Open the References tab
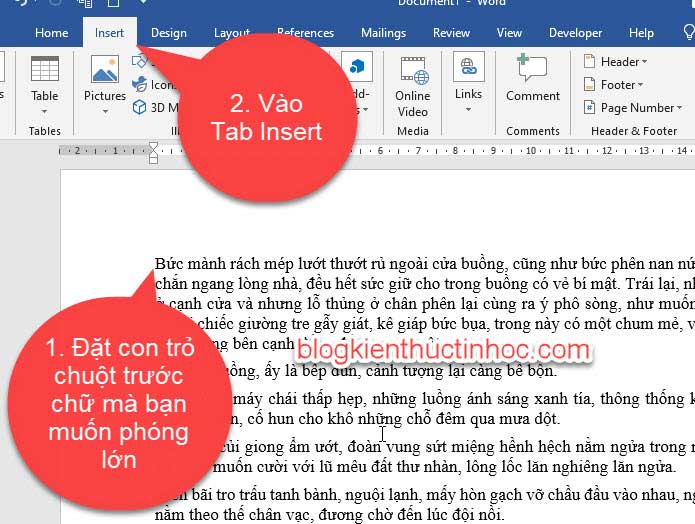Screen dimensions: 695x524 305,33
